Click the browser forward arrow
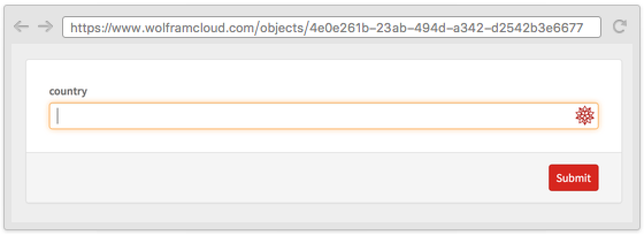 coord(45,26)
